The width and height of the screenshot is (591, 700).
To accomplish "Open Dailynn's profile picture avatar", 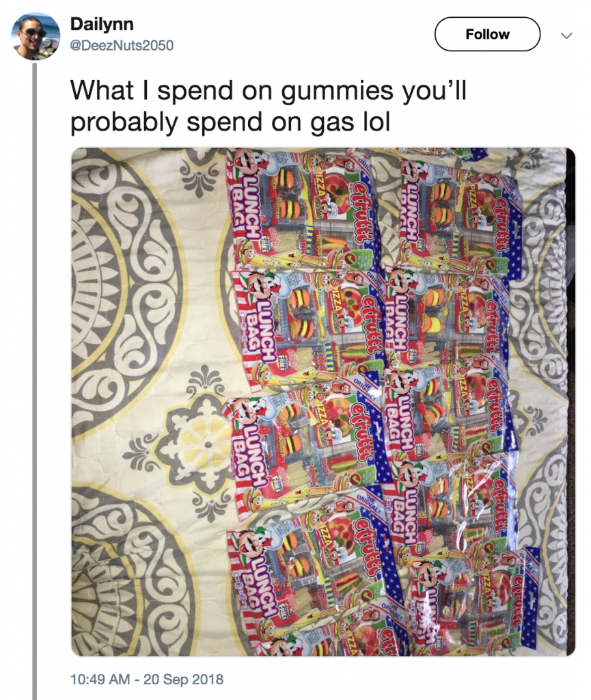I will pos(36,36).
